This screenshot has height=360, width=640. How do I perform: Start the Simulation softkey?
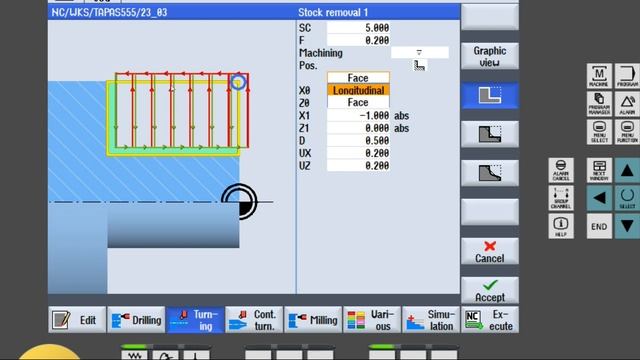coord(431,320)
